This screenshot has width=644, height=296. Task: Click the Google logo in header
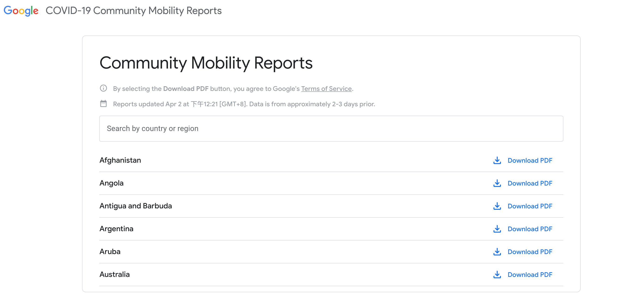point(21,11)
